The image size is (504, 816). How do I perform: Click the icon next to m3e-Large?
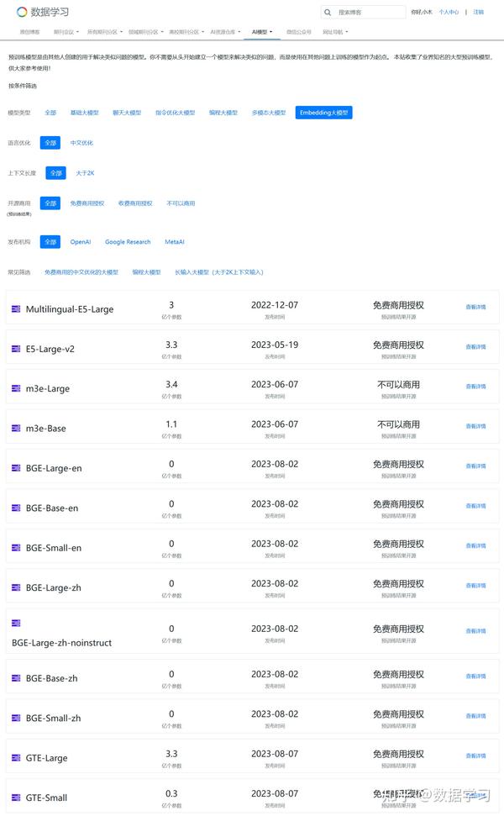click(16, 388)
